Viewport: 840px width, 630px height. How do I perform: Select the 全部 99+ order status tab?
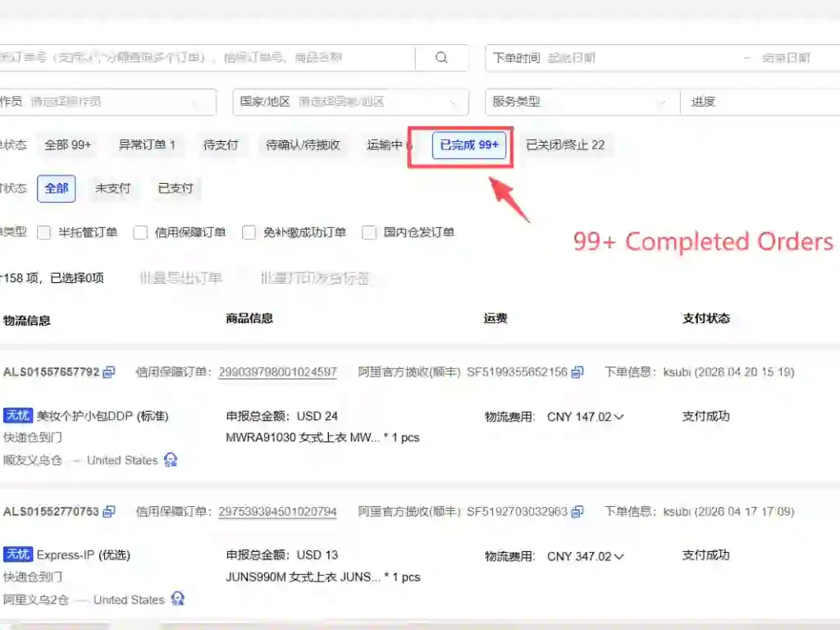(x=67, y=145)
